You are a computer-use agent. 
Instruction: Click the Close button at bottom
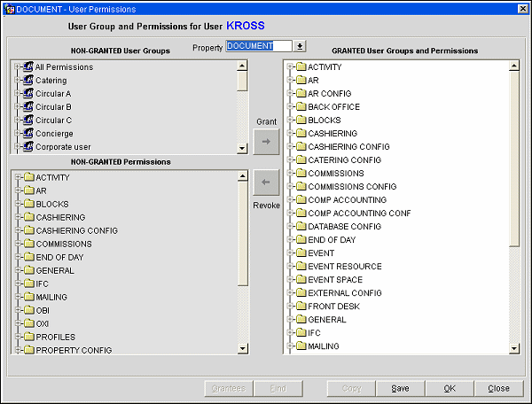[498, 388]
